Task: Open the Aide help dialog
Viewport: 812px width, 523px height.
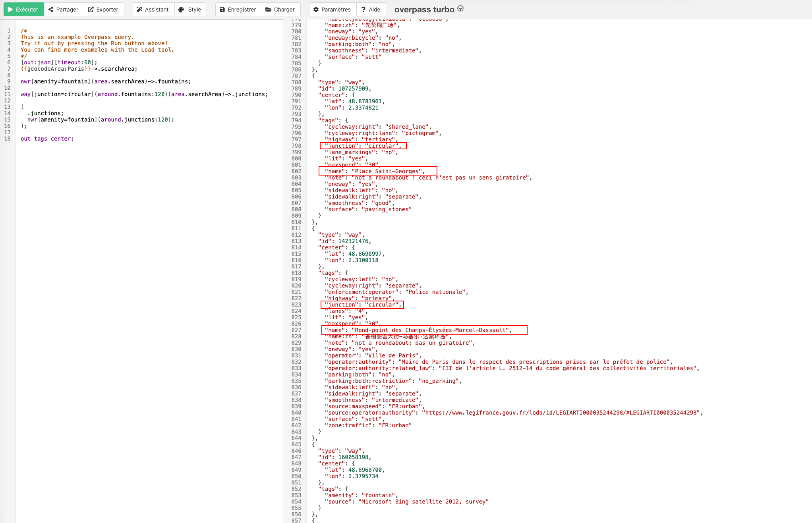Action: click(371, 10)
